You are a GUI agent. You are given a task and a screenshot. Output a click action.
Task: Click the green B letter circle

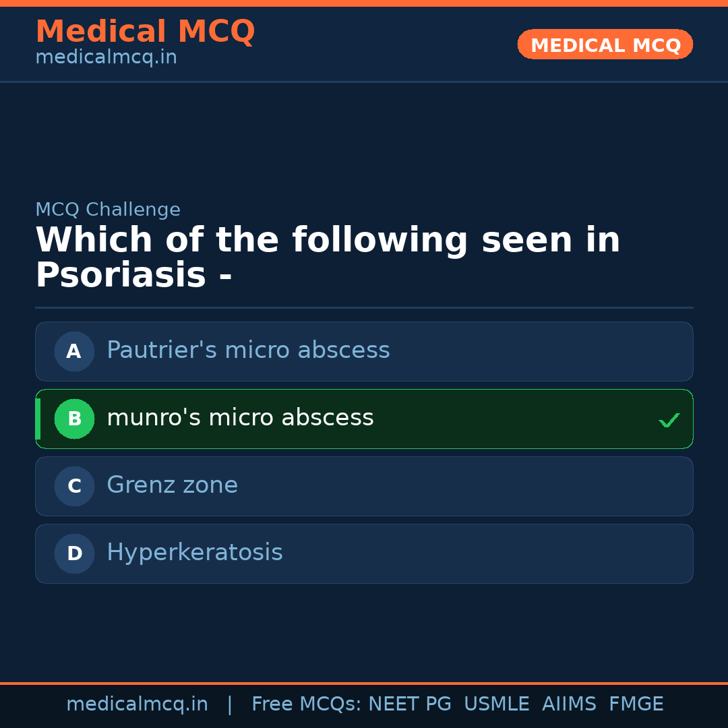[x=74, y=419]
